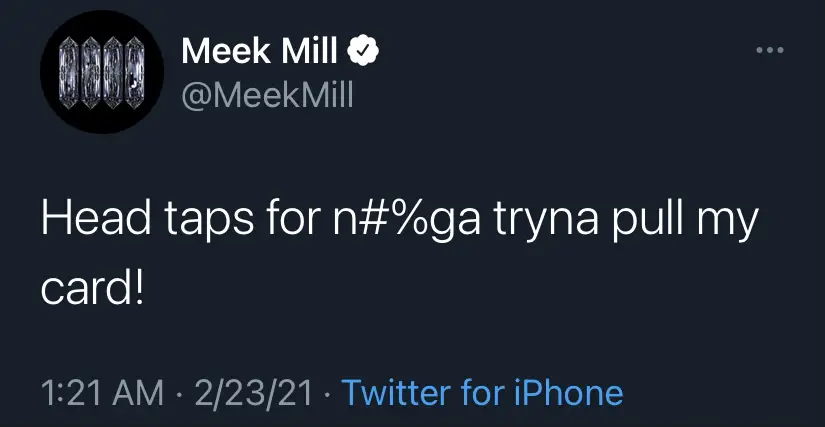Open the @MeekMill handle link
Image resolution: width=825 pixels, height=427 pixels.
pyautogui.click(x=267, y=97)
